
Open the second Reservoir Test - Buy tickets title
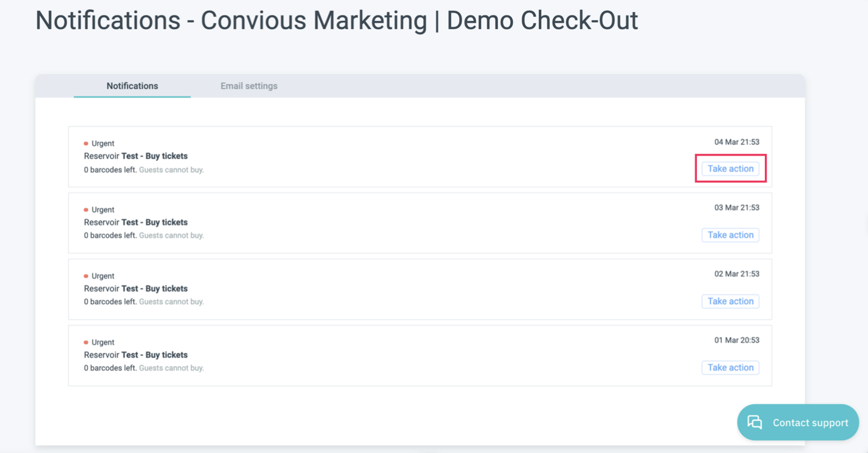tap(136, 222)
